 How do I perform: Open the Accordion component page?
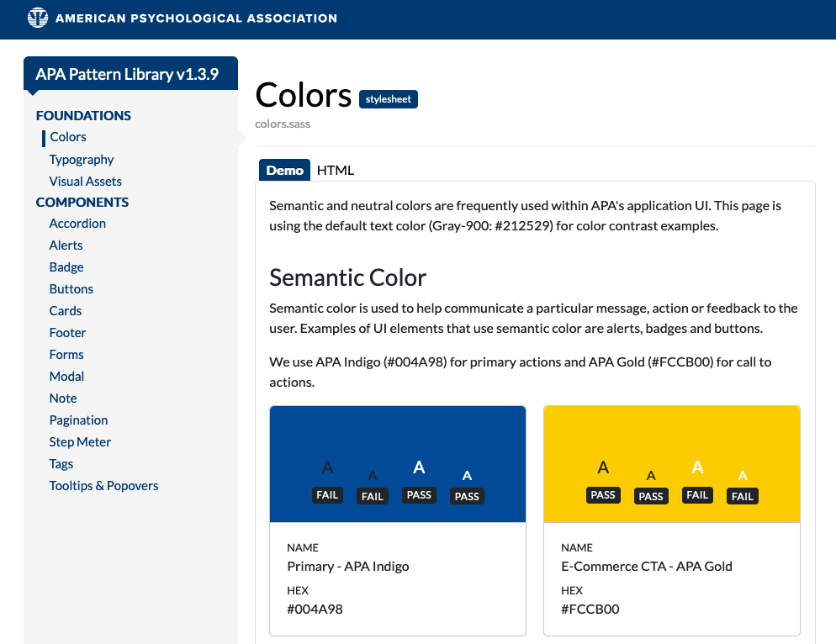click(77, 224)
